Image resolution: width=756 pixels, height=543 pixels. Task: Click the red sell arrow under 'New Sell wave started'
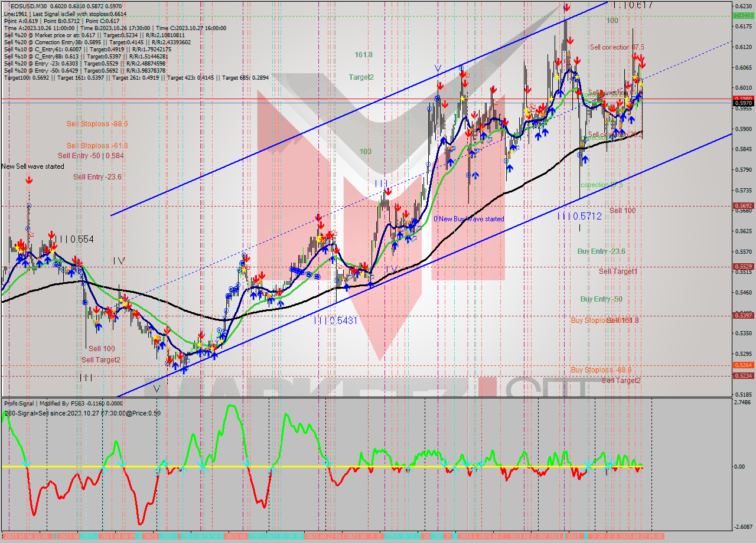click(x=29, y=181)
